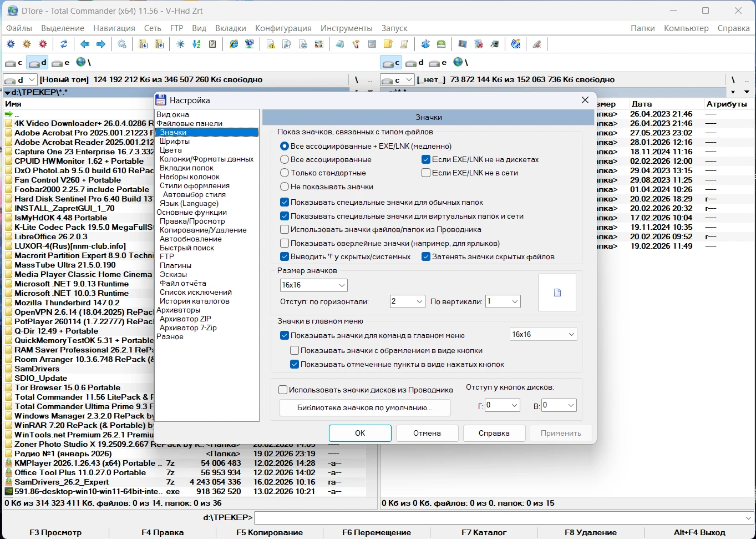Expand the horizontal indent 'Отступ' dropdown
The height and width of the screenshot is (539, 756).
408,301
